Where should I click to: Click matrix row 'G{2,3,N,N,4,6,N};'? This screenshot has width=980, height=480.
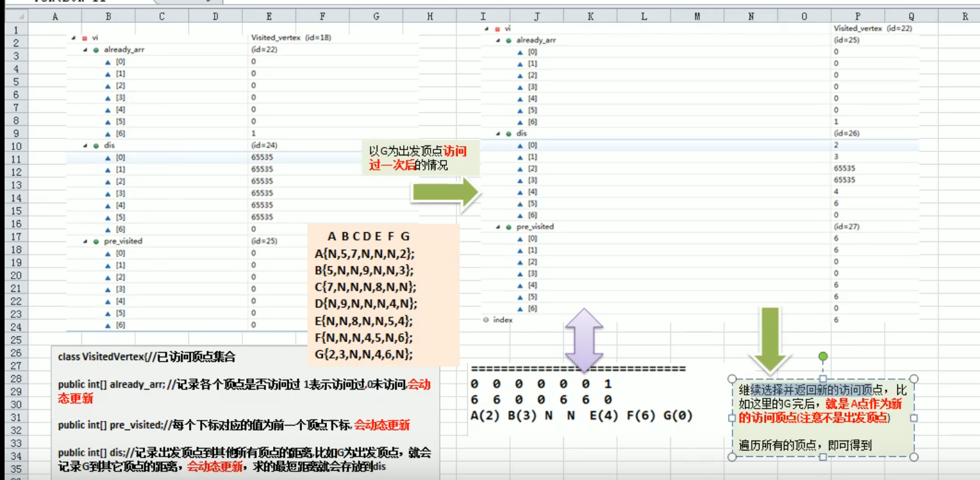[365, 355]
